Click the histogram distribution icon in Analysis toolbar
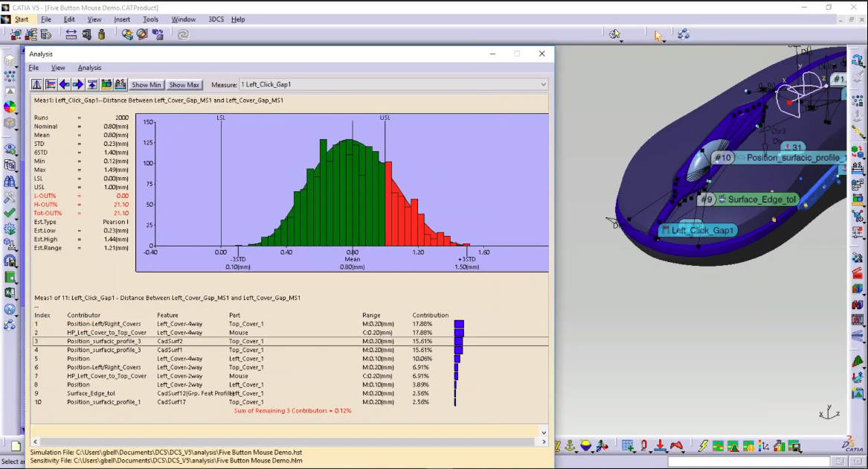This screenshot has width=868, height=469. click(x=36, y=84)
